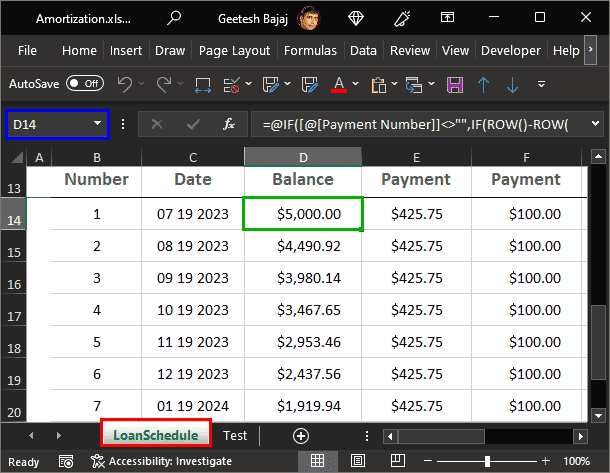Image resolution: width=610 pixels, height=473 pixels.
Task: Click vertical scrollbar down arrow
Action: coord(598,415)
